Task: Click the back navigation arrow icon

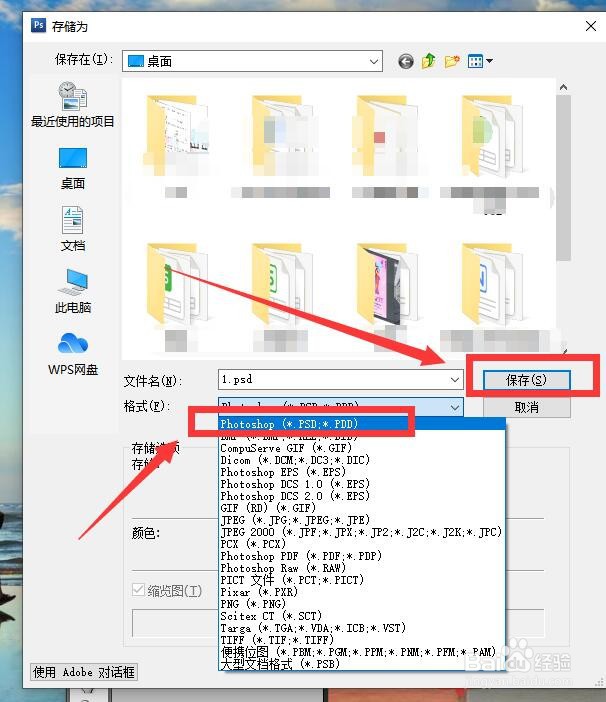Action: click(x=406, y=61)
